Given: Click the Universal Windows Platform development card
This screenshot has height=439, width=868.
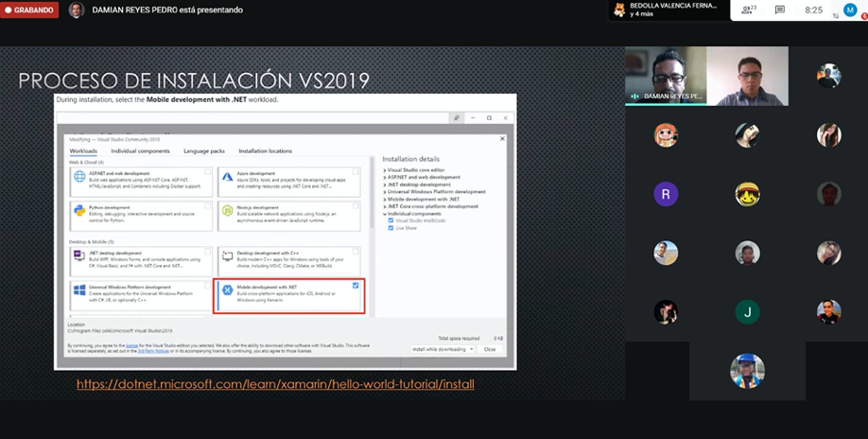Looking at the screenshot, I should [x=141, y=295].
